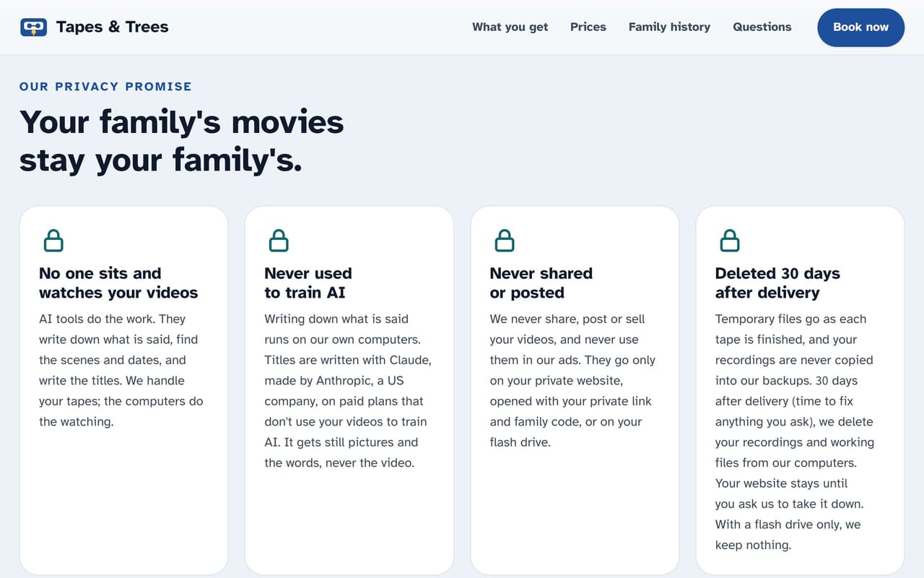The height and width of the screenshot is (578, 924).
Task: Click lock icon above Never used to train AI
Action: tap(279, 241)
